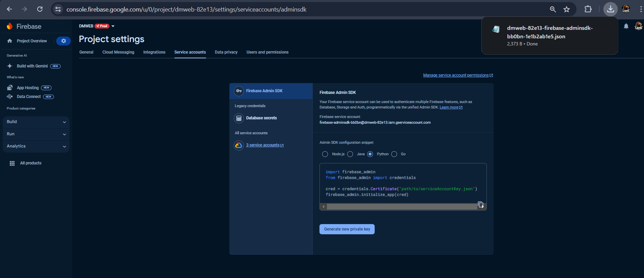This screenshot has width=644, height=278.
Task: Open Manage service account permissions link
Action: coord(456,75)
